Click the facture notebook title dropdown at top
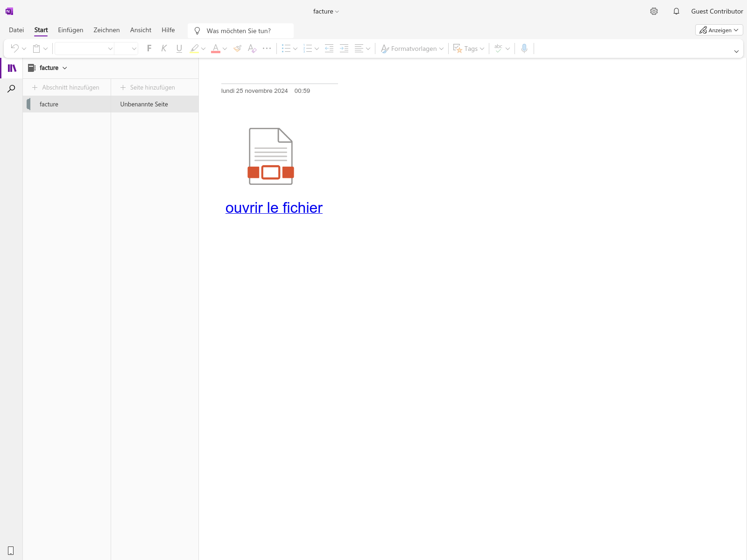The width and height of the screenshot is (747, 560). [326, 11]
